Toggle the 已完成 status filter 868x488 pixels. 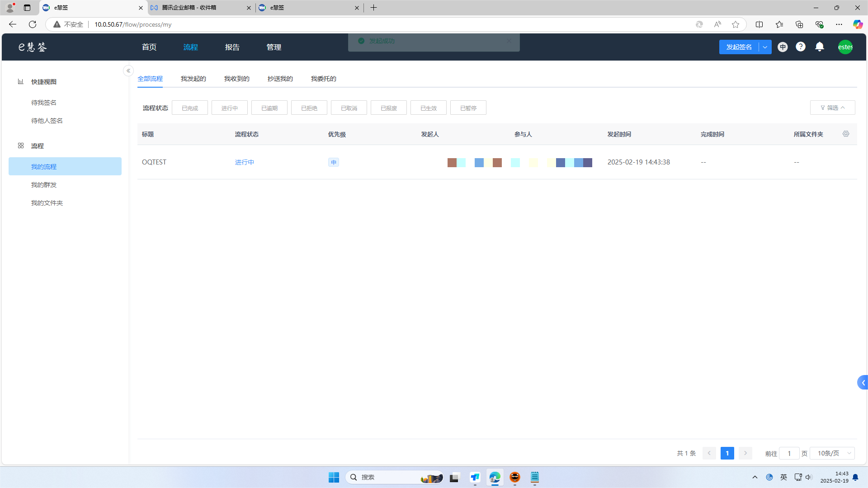pyautogui.click(x=190, y=108)
